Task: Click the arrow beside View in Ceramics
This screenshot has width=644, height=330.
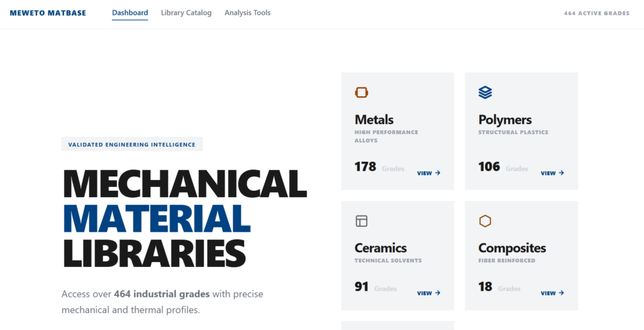Action: point(438,293)
